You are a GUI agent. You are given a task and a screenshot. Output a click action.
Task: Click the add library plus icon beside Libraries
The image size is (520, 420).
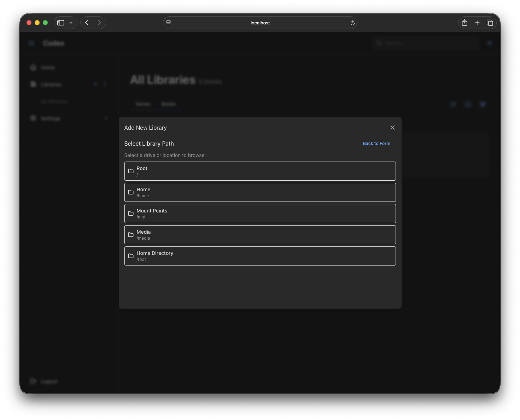pyautogui.click(x=95, y=84)
